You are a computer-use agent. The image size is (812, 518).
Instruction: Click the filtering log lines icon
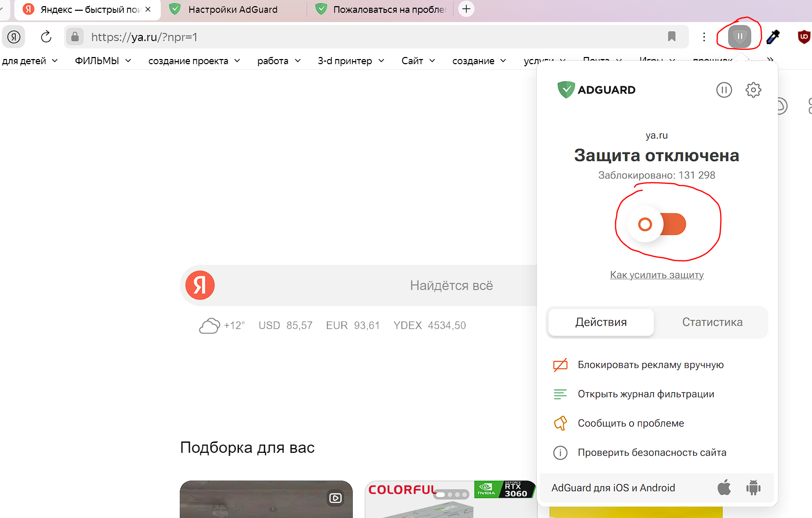point(560,394)
